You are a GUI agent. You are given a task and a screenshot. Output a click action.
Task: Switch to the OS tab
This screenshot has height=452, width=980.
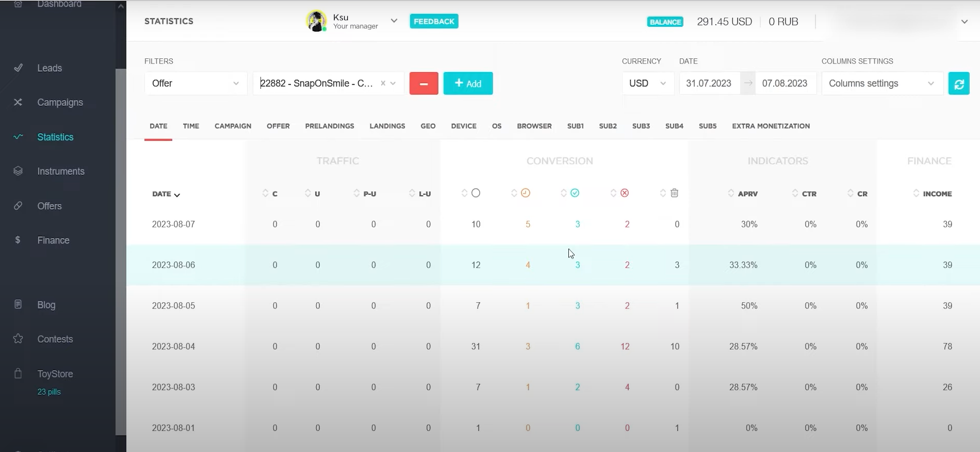point(497,126)
